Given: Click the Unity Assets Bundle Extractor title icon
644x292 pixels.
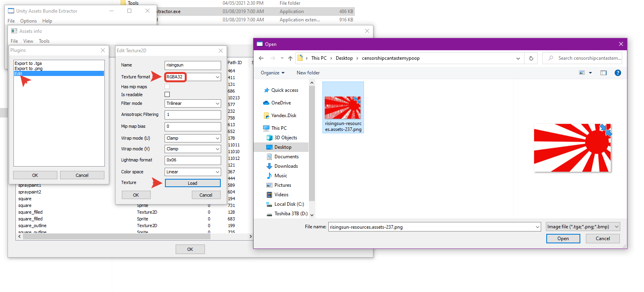Looking at the screenshot, I should pos(11,11).
